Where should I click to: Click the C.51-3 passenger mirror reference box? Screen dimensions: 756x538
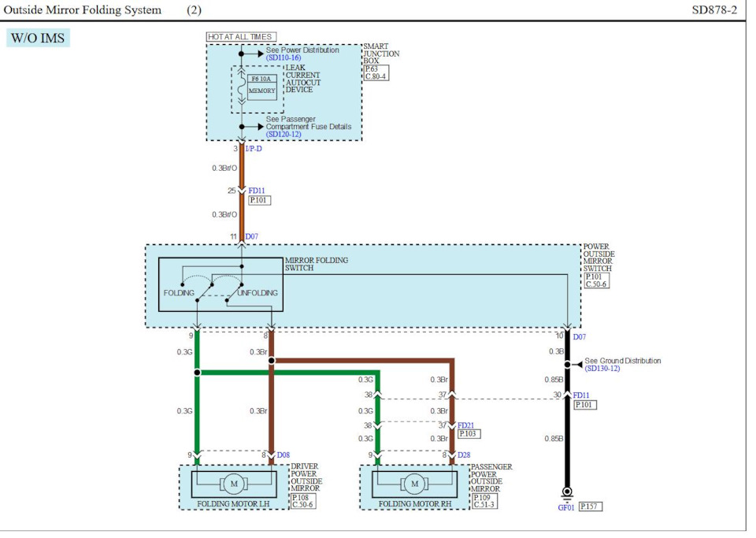pyautogui.click(x=484, y=505)
